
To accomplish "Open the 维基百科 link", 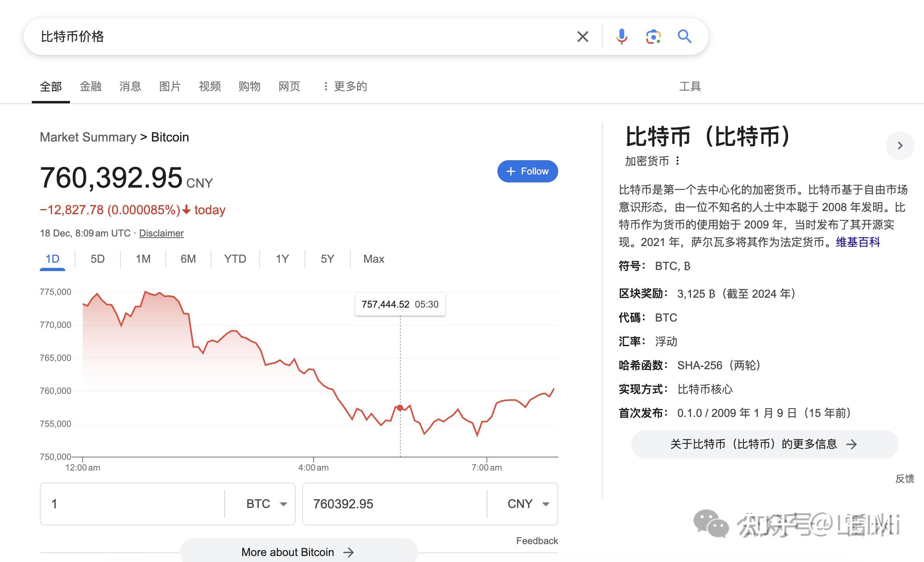I will [x=858, y=242].
